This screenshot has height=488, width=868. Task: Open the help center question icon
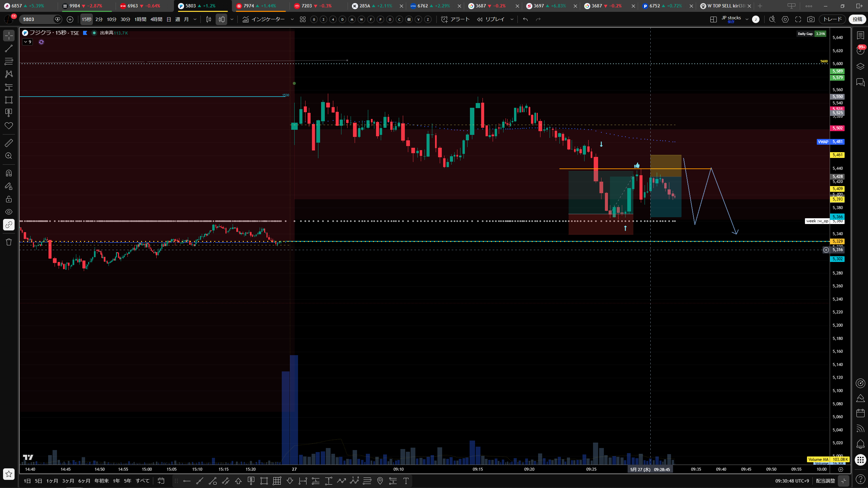pyautogui.click(x=861, y=479)
